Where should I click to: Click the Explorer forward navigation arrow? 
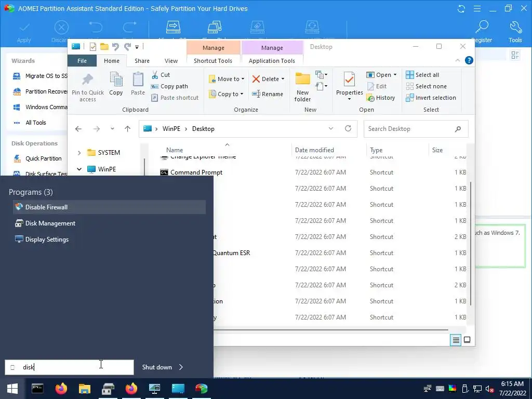pyautogui.click(x=97, y=129)
